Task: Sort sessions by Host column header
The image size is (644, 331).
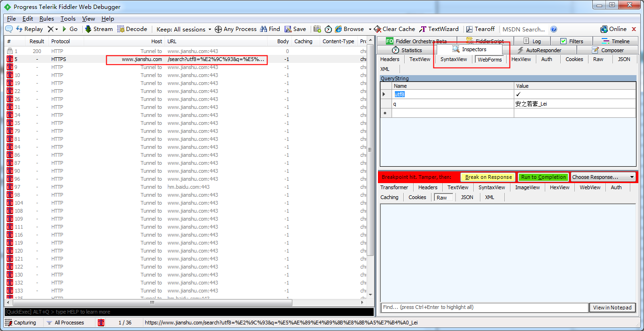Action: pyautogui.click(x=124, y=41)
